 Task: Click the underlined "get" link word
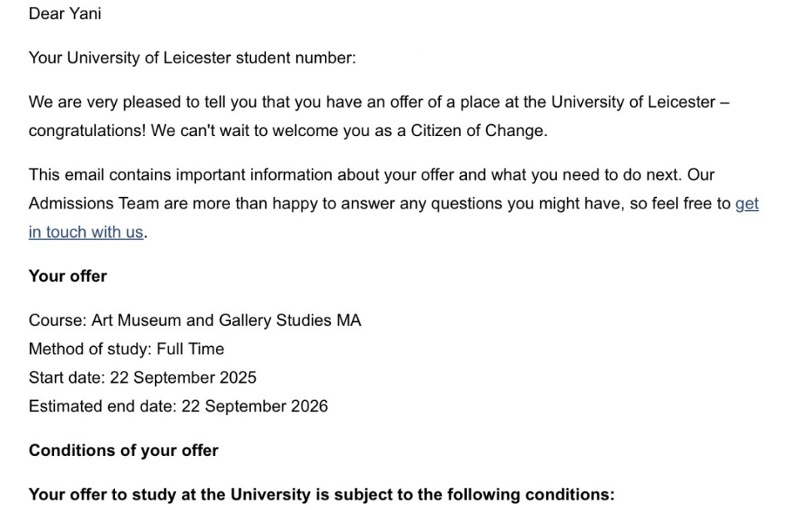point(747,204)
